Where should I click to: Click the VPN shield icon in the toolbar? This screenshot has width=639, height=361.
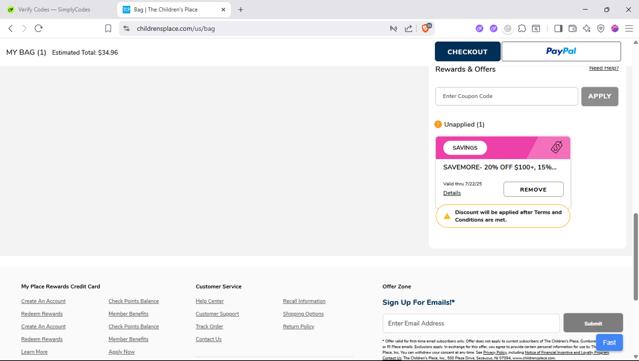click(x=601, y=28)
